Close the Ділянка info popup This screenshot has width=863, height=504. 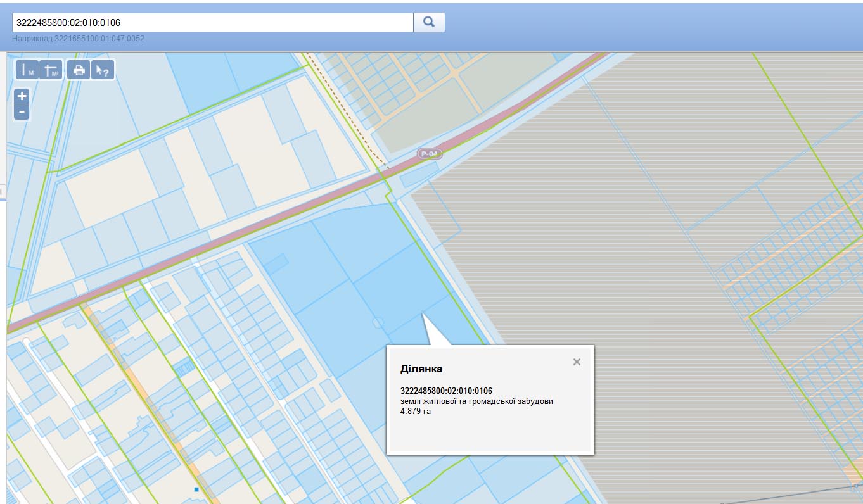click(x=577, y=362)
